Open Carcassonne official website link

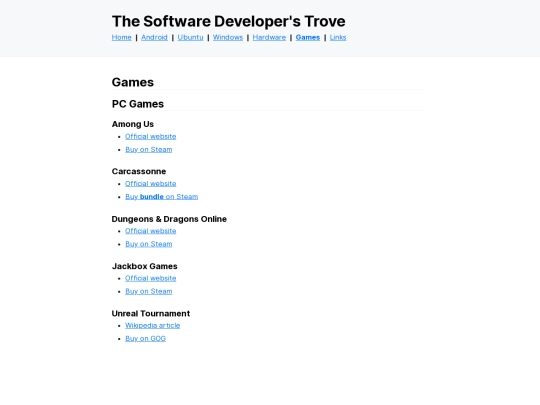point(150,184)
